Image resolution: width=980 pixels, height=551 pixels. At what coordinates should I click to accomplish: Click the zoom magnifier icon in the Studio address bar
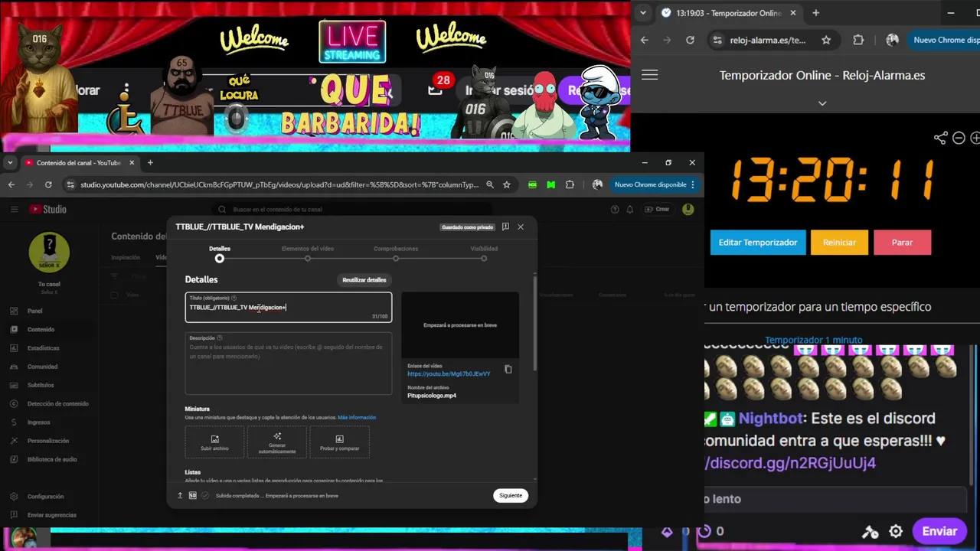(490, 184)
